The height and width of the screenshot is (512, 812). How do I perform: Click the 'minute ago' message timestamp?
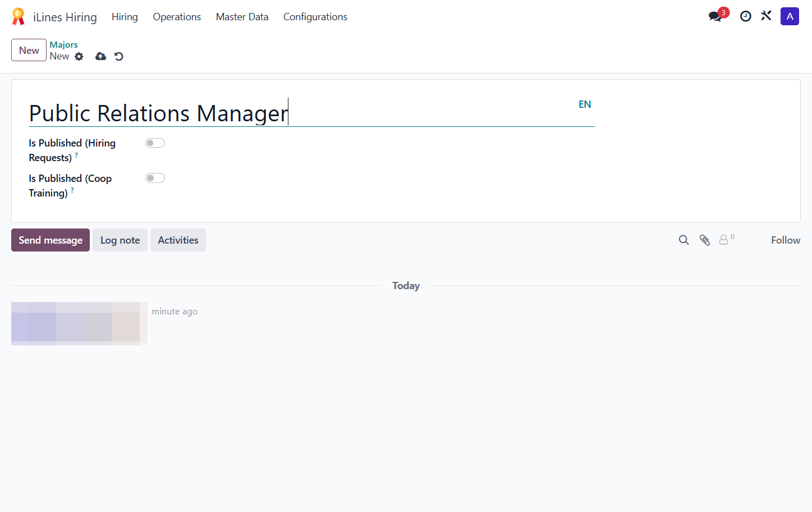coord(175,312)
